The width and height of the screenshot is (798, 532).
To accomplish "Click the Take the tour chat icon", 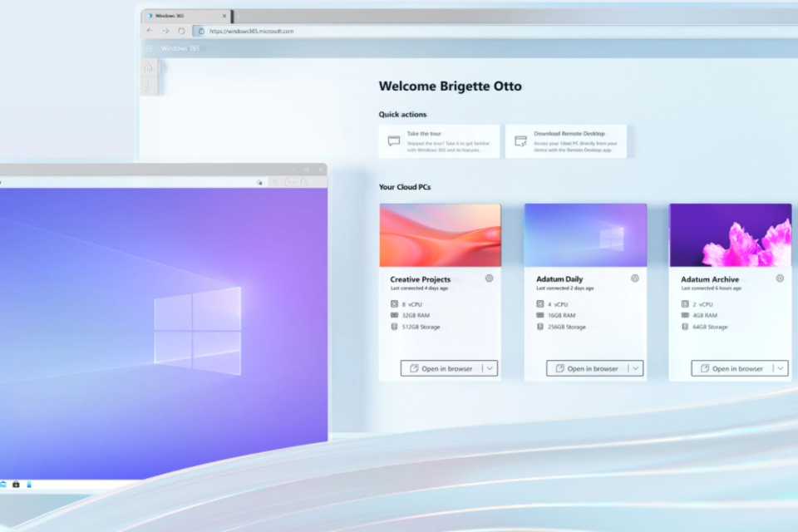I will tap(394, 141).
